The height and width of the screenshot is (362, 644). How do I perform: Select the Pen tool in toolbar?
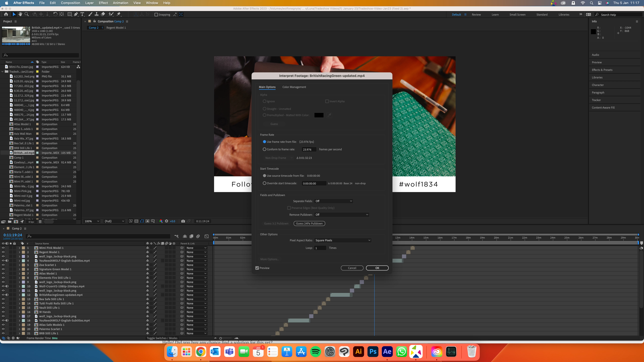point(76,14)
